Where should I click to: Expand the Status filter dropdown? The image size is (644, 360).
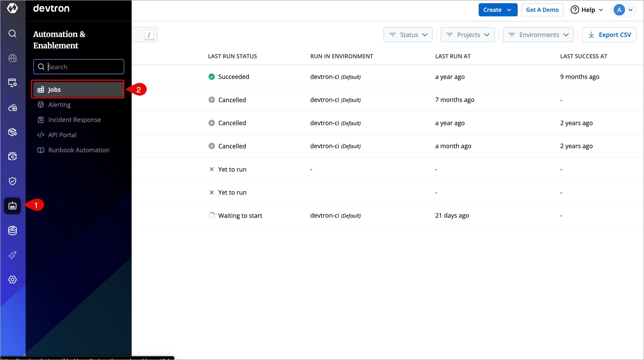(408, 35)
